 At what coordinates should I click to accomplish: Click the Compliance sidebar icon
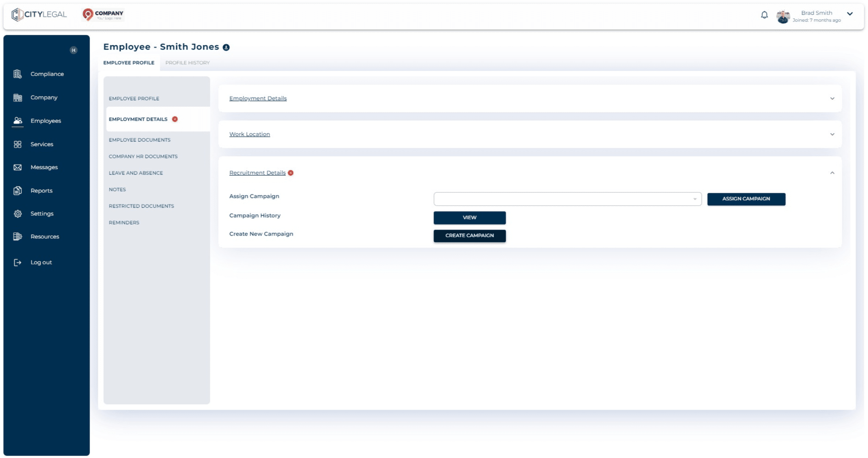point(17,74)
